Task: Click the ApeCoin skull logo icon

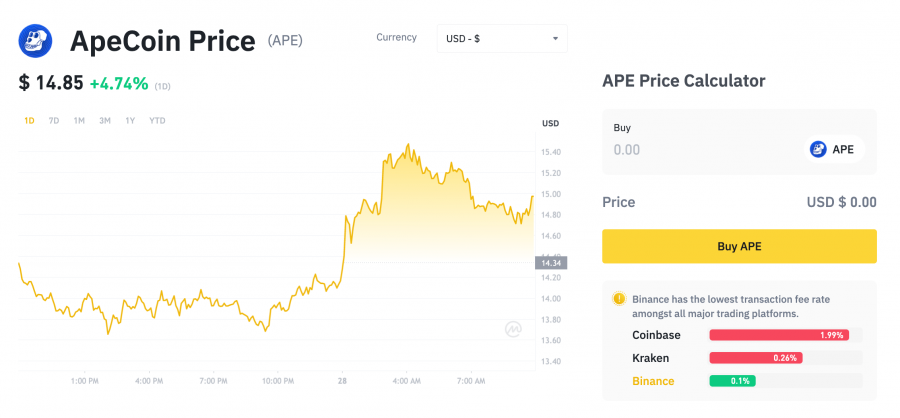Action: pos(36,41)
